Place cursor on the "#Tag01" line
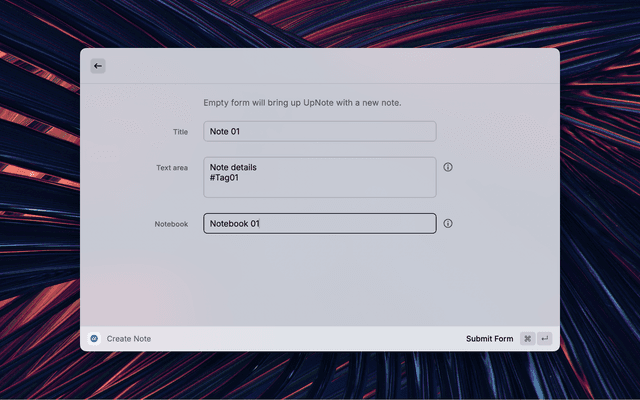Viewport: 640px width, 400px height. click(224, 177)
